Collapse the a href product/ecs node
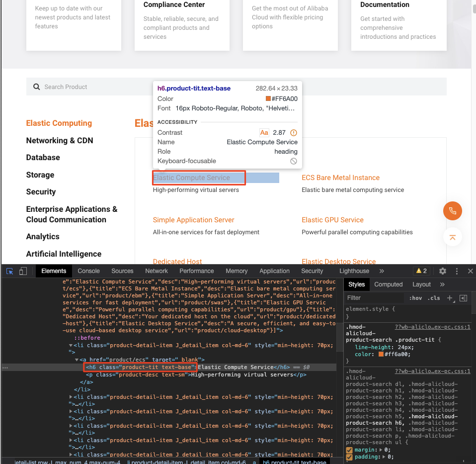The width and height of the screenshot is (476, 464). pyautogui.click(x=77, y=360)
